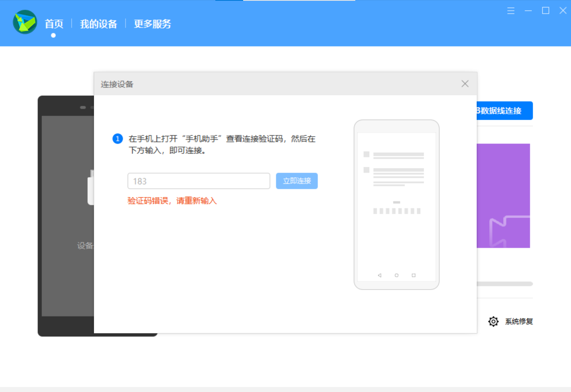Click the purple tile in main window
Screen dimensions: 571x392
(x=503, y=196)
